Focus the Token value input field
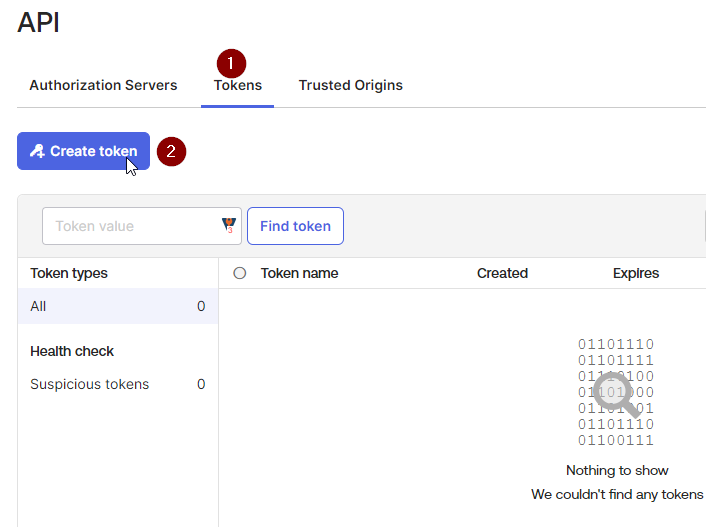706x527 pixels. coord(142,226)
